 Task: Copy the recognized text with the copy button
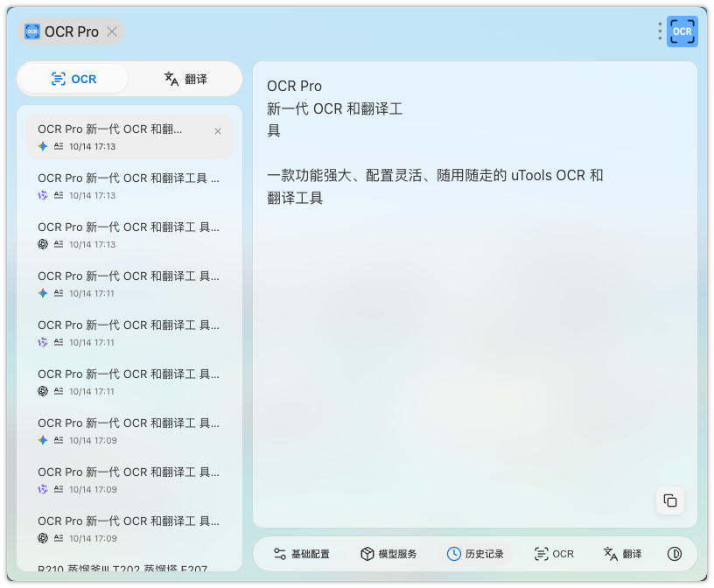670,500
